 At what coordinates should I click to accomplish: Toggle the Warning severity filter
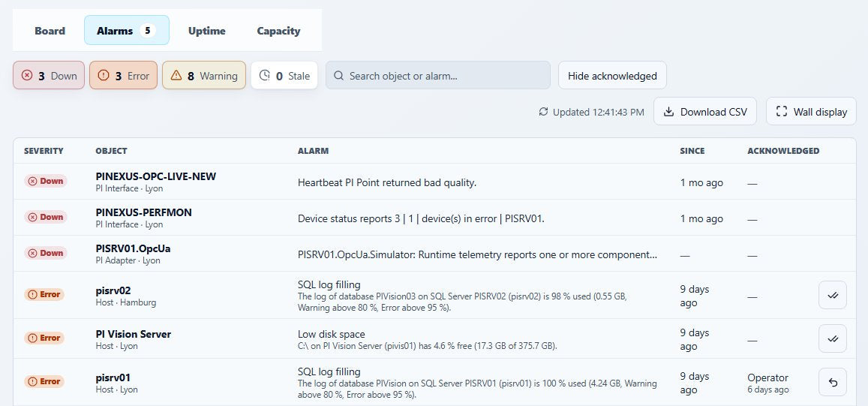[204, 75]
